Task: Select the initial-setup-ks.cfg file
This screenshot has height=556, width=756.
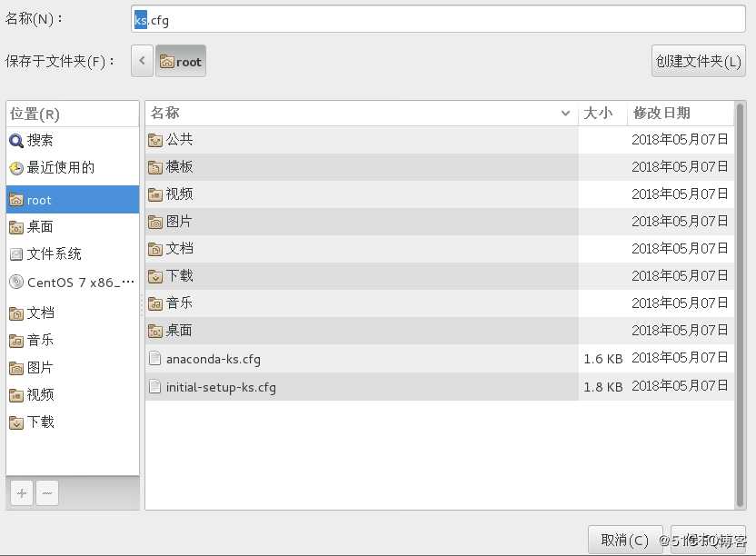Action: pyautogui.click(x=439, y=387)
